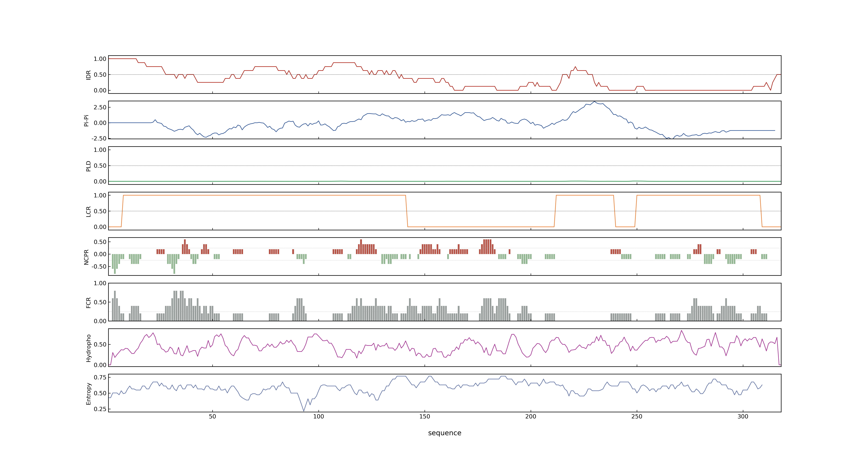Click the 0.50 tick of the PLD panel
This screenshot has width=868, height=463.
tap(100, 166)
